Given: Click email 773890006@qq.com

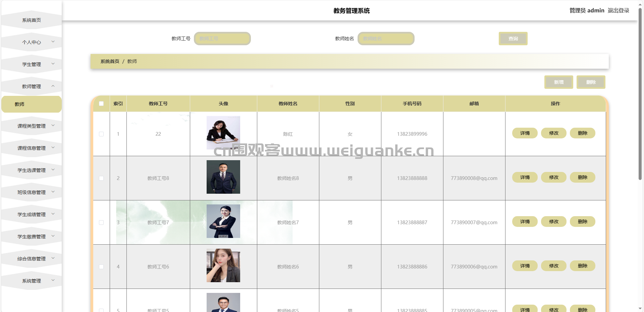Looking at the screenshot, I should (x=474, y=267).
